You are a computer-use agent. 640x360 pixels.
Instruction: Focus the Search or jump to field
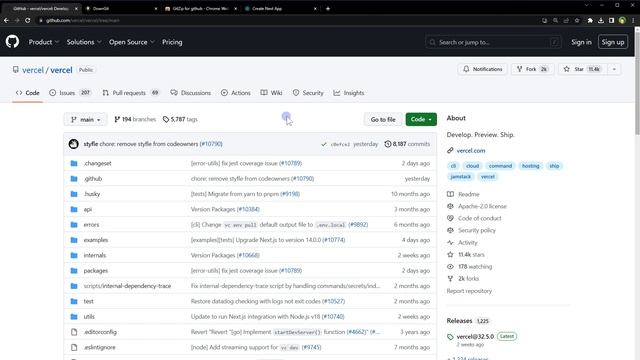click(x=493, y=42)
